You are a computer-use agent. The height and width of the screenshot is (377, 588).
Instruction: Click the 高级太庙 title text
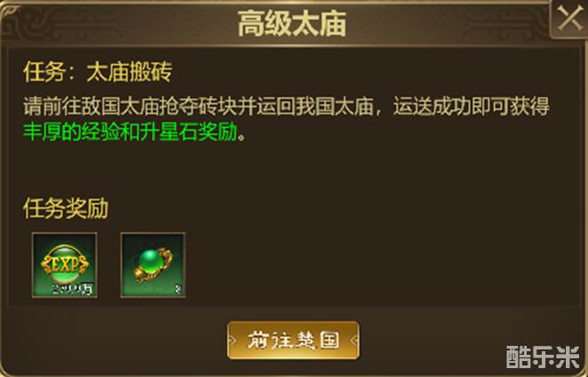tap(292, 23)
